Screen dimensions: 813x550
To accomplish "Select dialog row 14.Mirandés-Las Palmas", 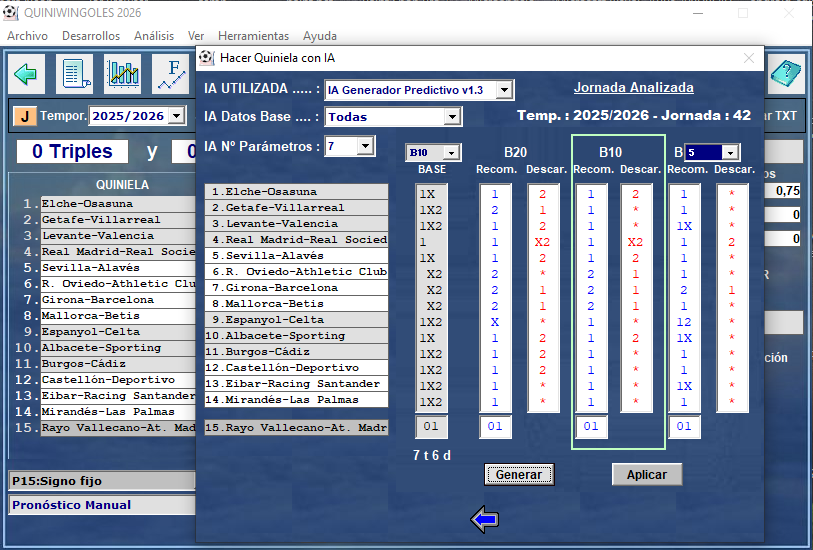I will pyautogui.click(x=296, y=400).
